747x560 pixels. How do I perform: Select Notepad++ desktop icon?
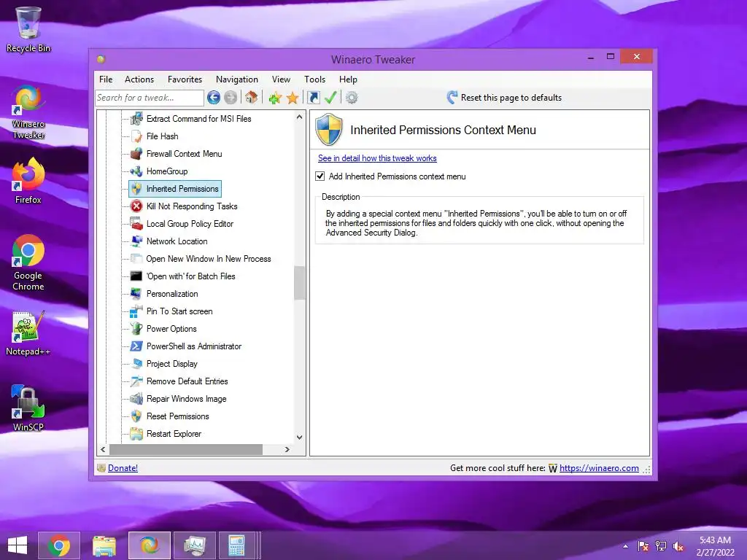28,333
